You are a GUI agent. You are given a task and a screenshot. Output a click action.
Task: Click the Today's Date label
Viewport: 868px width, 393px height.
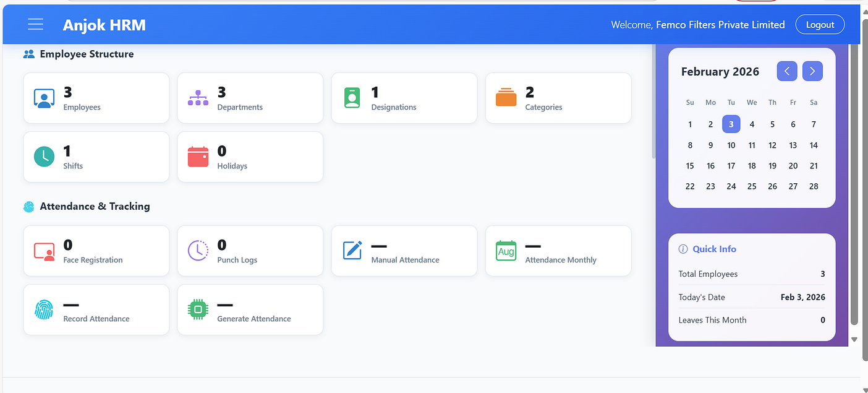click(702, 297)
